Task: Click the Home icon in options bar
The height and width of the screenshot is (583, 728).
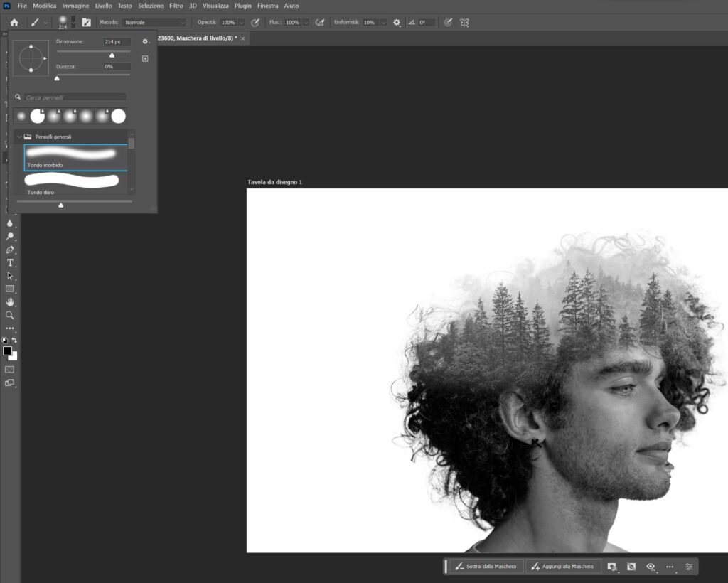Action: (14, 22)
